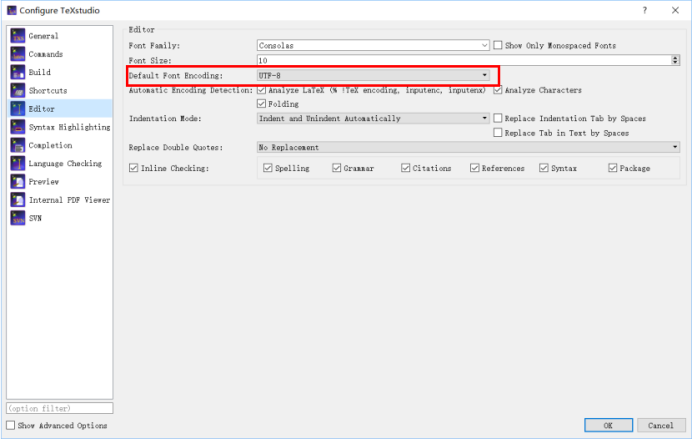This screenshot has width=692, height=439.
Task: Toggle Package inline checking
Action: click(612, 168)
